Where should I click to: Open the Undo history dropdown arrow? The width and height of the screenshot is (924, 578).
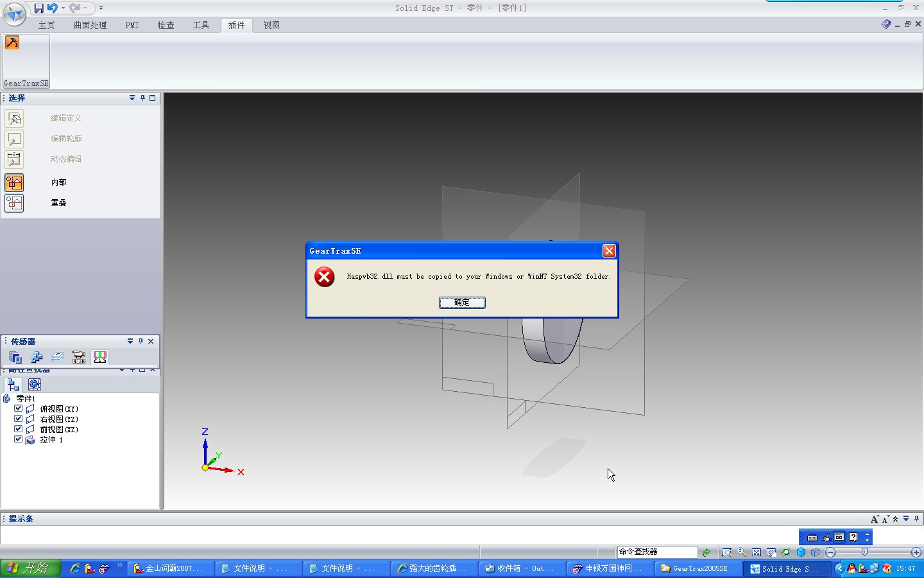(x=63, y=8)
